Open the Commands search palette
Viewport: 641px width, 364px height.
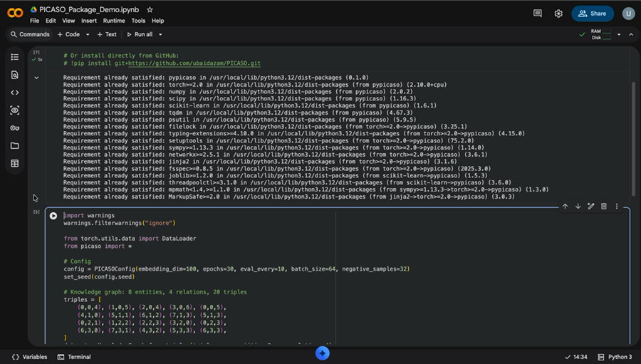point(30,34)
